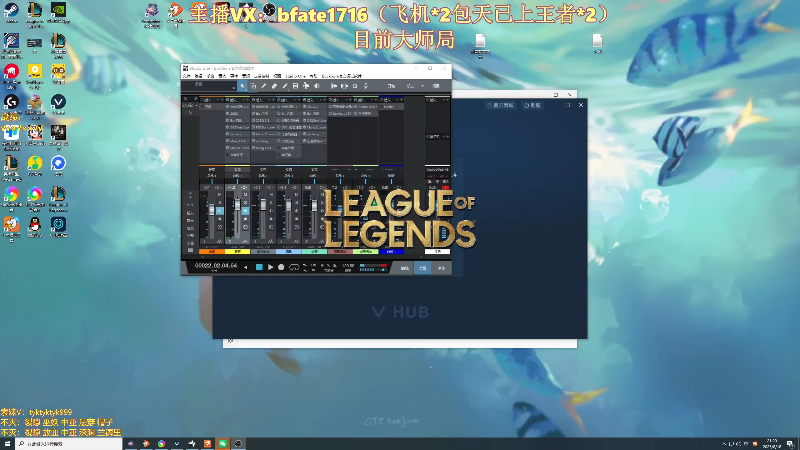Start playback with the Play button

[270, 267]
